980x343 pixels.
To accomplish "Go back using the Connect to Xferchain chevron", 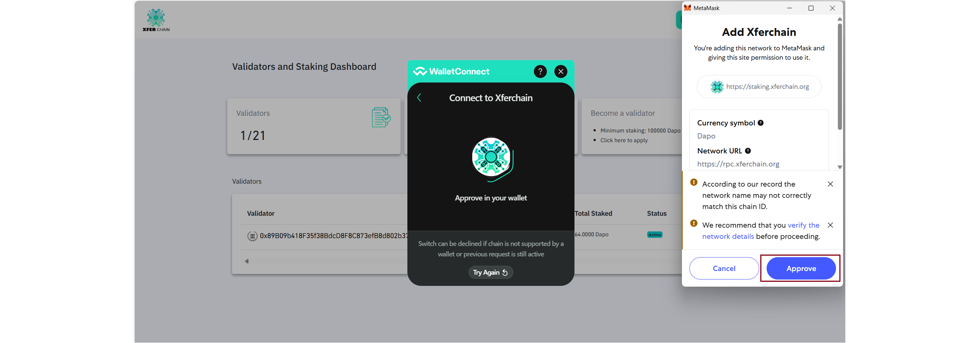I will [x=420, y=97].
